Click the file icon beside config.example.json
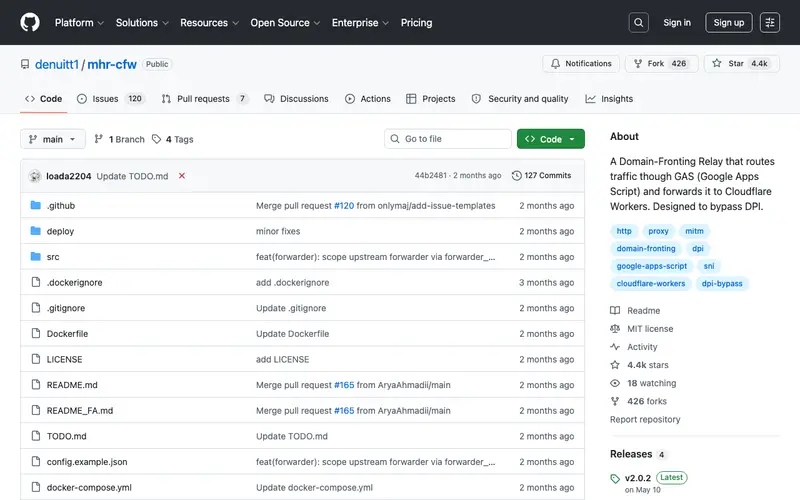 [36, 461]
